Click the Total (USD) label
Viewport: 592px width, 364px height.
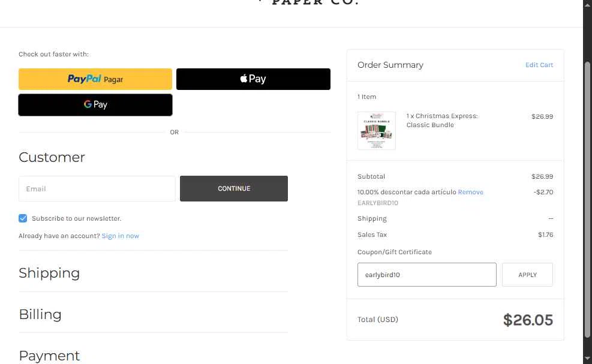coord(377,320)
